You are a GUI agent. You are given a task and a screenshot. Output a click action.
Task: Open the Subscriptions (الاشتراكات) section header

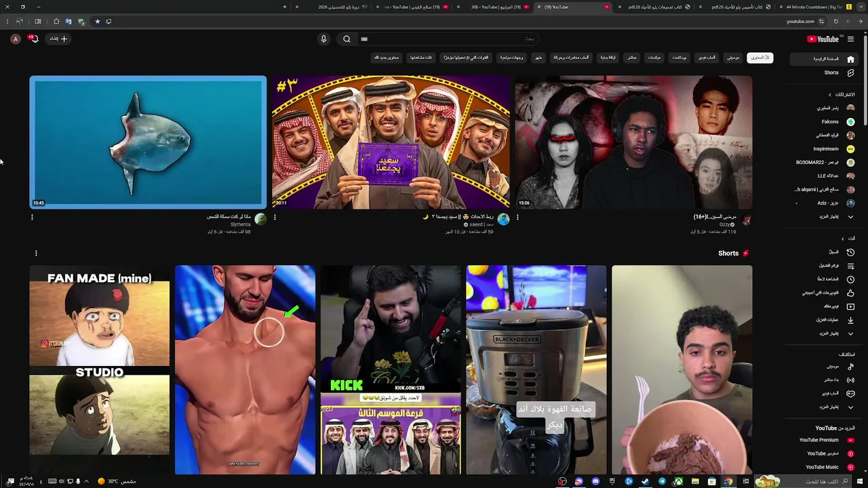click(x=842, y=94)
